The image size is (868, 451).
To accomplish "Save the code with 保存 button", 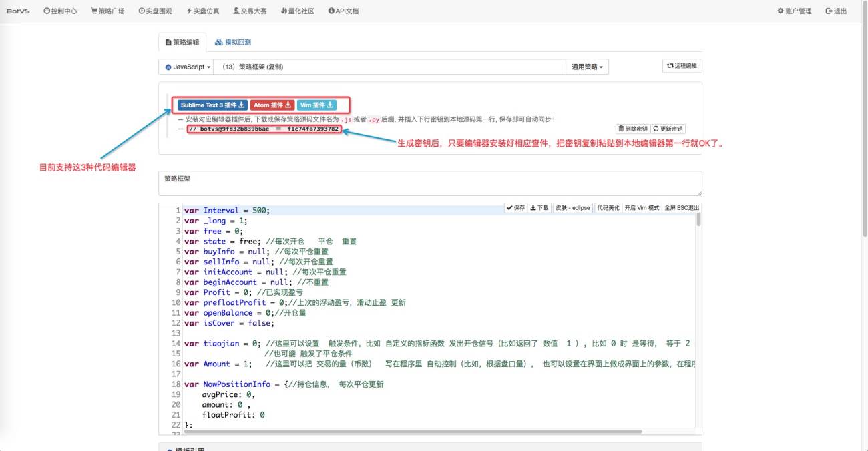I will (515, 208).
